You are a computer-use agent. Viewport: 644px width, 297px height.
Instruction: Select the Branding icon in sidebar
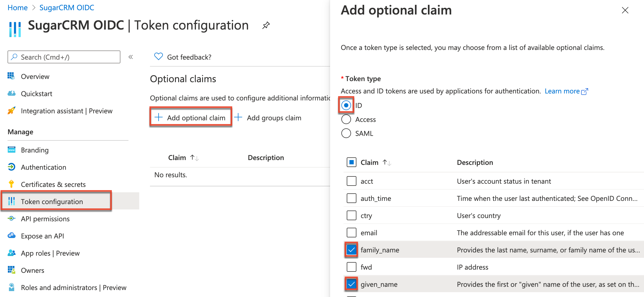(x=11, y=150)
